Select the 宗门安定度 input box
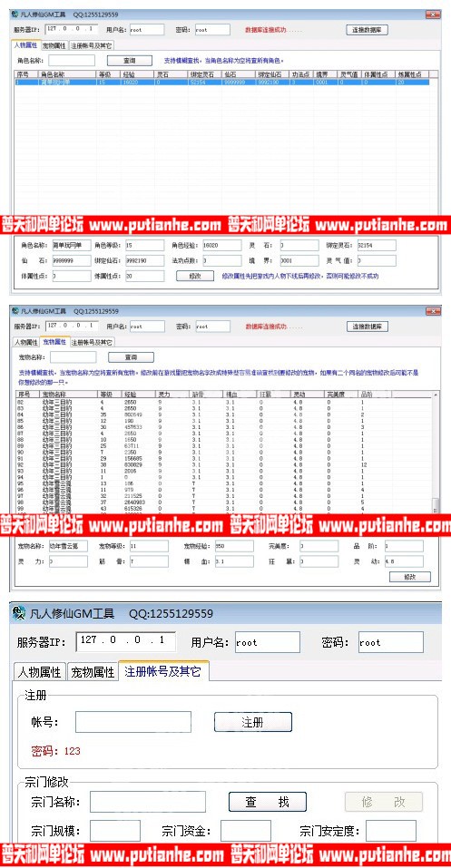Viewport: 451px width, 868px height. [x=390, y=831]
